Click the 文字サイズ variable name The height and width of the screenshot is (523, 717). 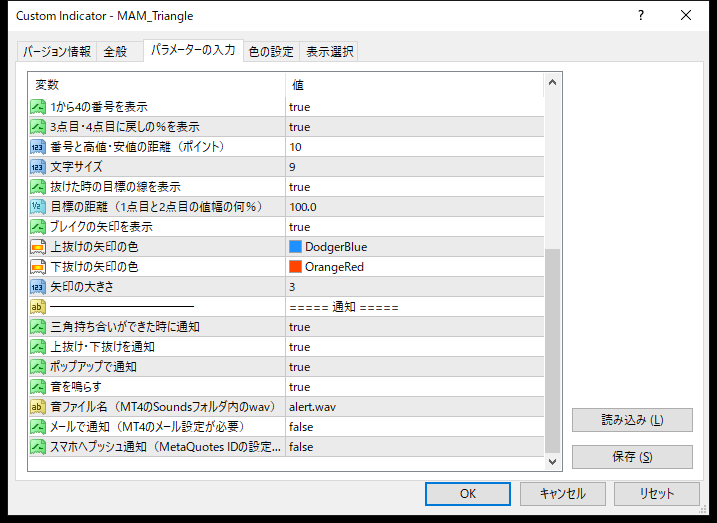76,167
